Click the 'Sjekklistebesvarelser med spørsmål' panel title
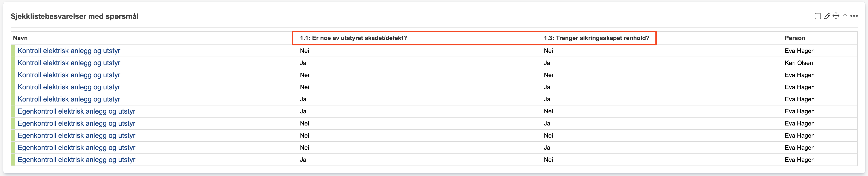This screenshot has height=176, width=868. coord(74,17)
